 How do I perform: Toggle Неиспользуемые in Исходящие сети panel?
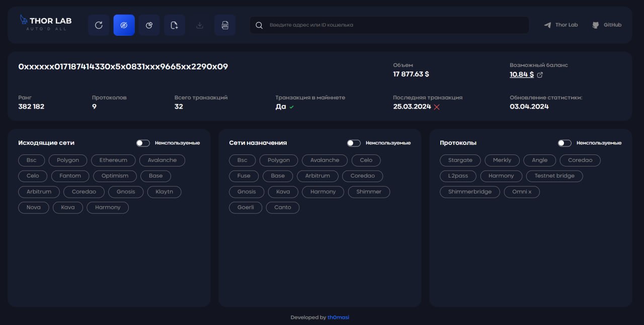pos(143,143)
